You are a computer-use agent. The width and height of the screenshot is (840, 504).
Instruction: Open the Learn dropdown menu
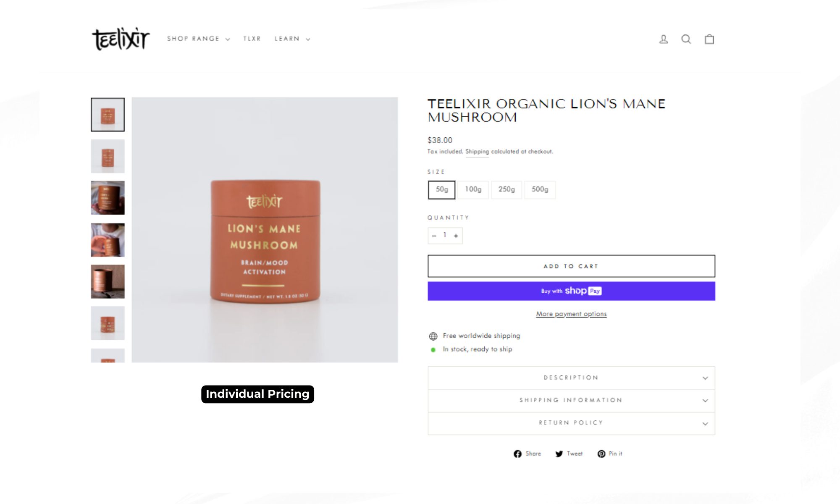[292, 39]
